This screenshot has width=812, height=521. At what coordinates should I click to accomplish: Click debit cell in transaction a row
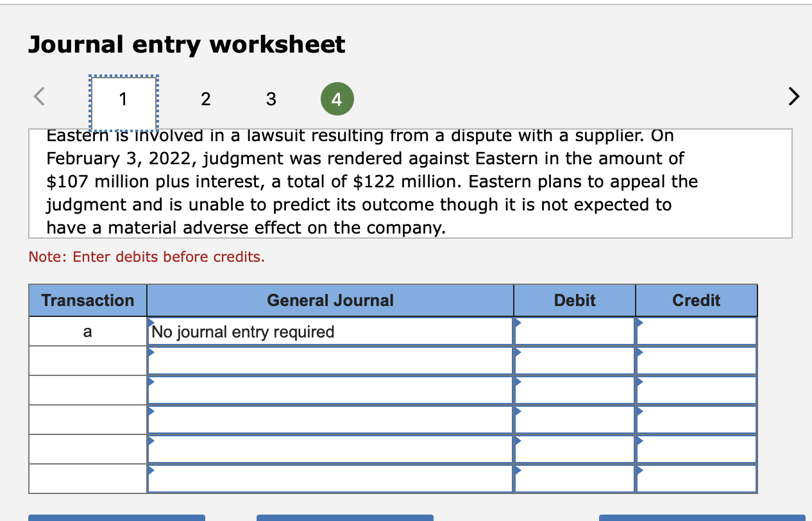575,332
